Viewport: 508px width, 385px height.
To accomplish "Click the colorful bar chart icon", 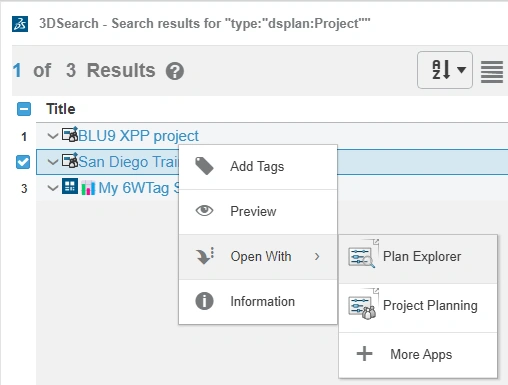I will pyautogui.click(x=88, y=188).
